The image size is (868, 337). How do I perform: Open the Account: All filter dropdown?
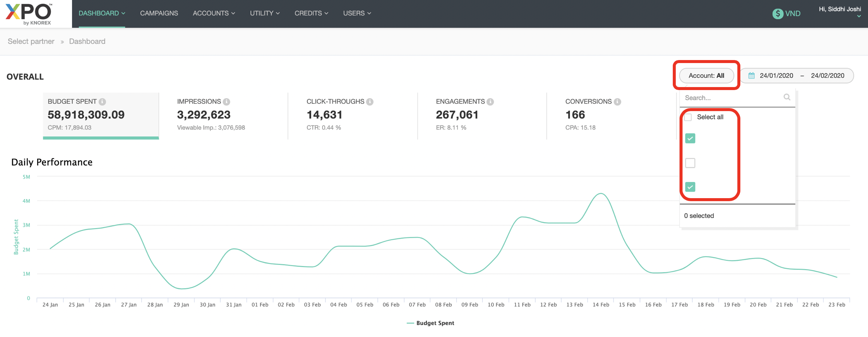(706, 76)
